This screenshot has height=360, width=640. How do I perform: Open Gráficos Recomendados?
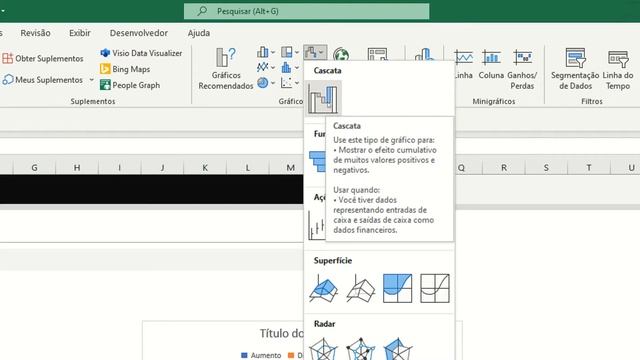(x=226, y=69)
